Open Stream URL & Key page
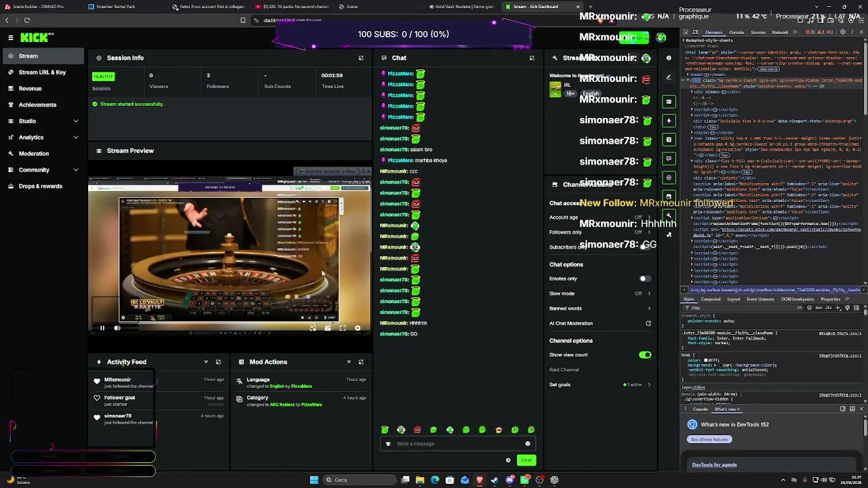Image resolution: width=868 pixels, height=488 pixels. pyautogui.click(x=42, y=73)
